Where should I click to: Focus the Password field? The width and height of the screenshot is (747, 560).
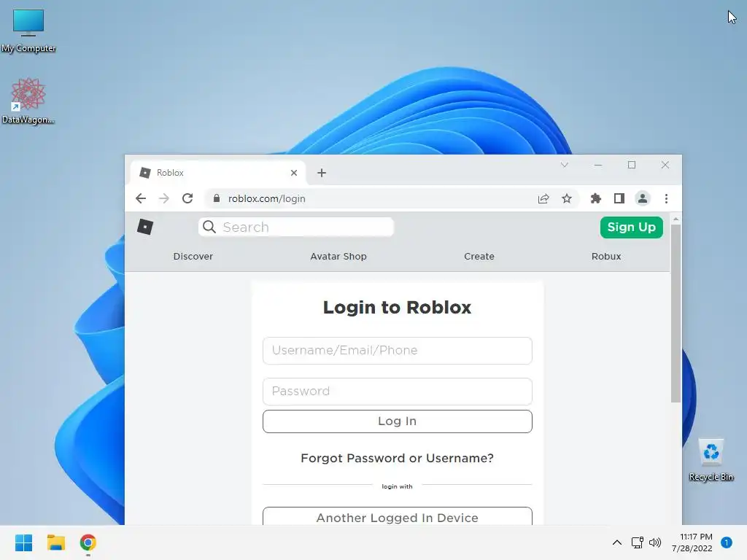398,392
